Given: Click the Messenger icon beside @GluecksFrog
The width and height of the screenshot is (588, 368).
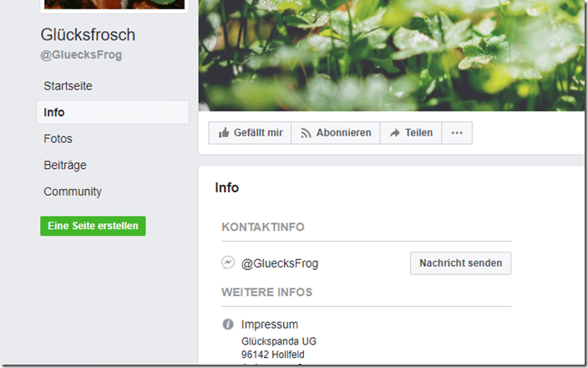Looking at the screenshot, I should point(228,263).
